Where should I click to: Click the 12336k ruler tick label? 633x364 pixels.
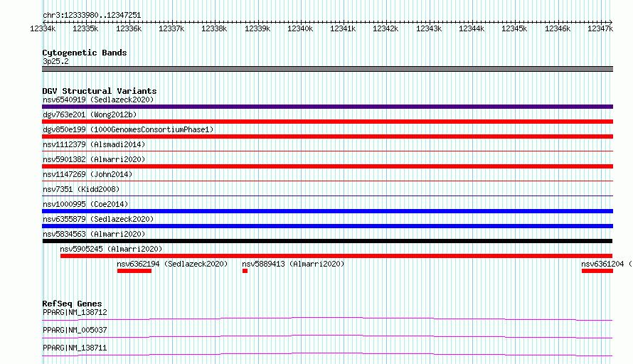[129, 28]
